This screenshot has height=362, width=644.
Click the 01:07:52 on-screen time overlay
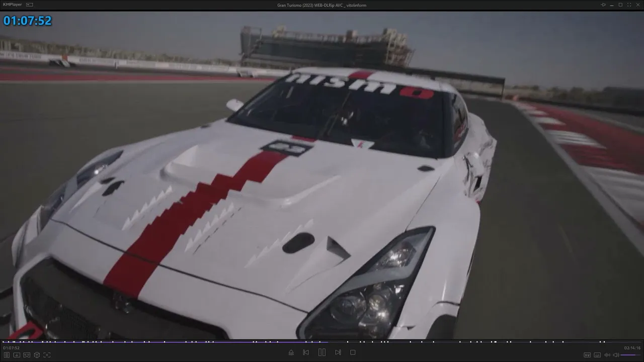click(28, 21)
